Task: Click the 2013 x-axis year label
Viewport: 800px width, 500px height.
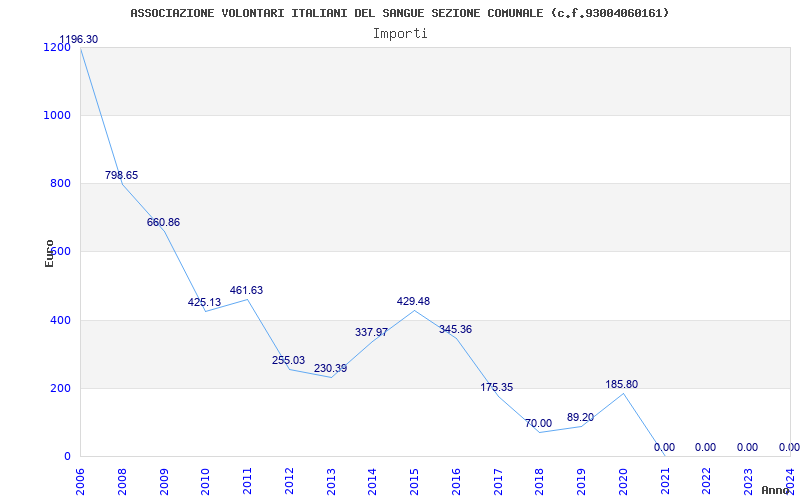Action: pos(331,482)
